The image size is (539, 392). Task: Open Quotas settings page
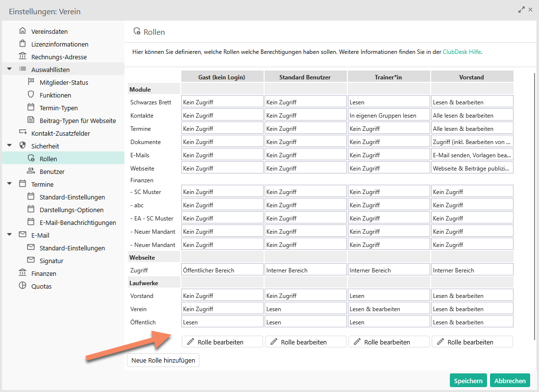tap(41, 286)
